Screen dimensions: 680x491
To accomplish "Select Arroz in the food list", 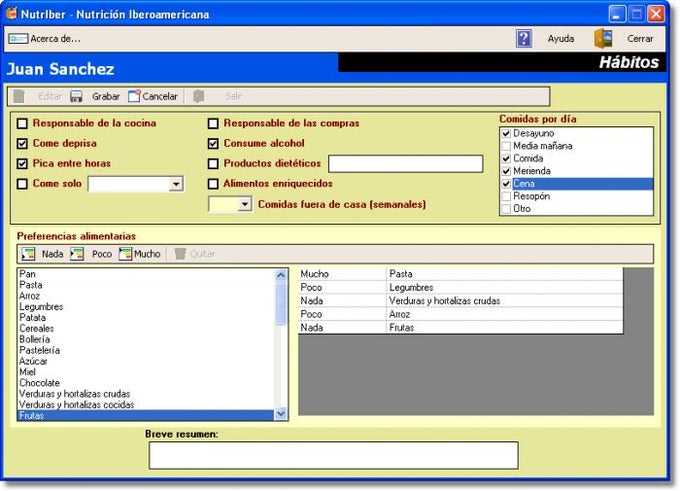I will [x=146, y=296].
